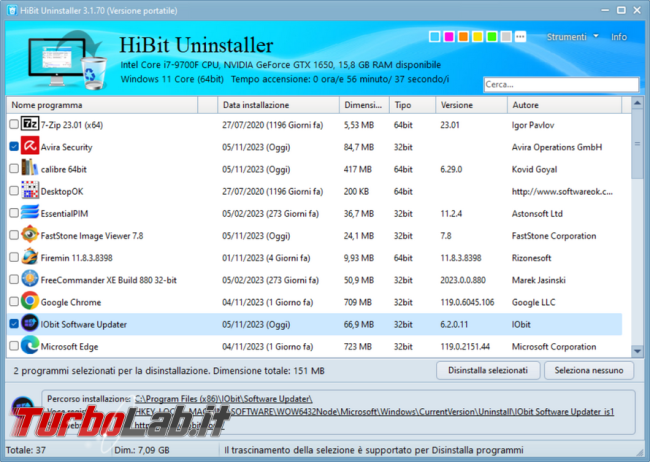Sort by Nome programma column header
This screenshot has height=462, width=650.
102,105
